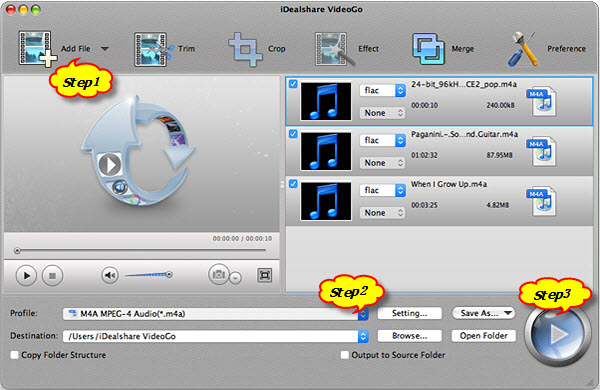The width and height of the screenshot is (600, 390).
Task: Click the Browse... button
Action: click(x=409, y=336)
